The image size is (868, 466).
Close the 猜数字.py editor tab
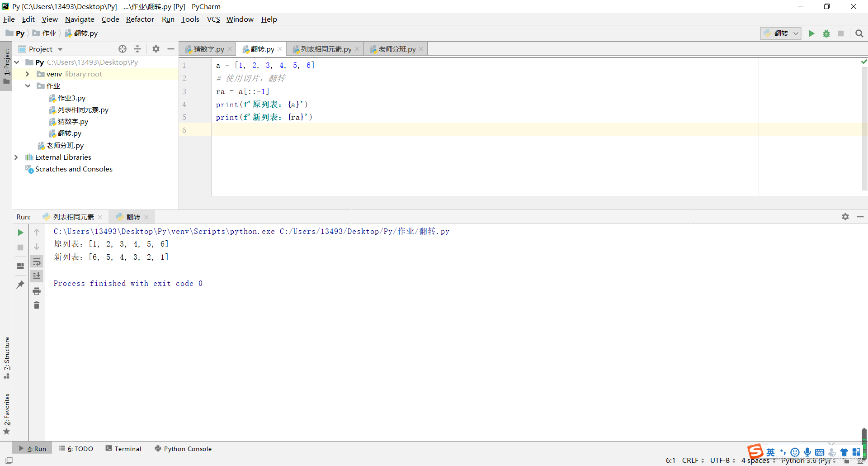pyautogui.click(x=230, y=49)
